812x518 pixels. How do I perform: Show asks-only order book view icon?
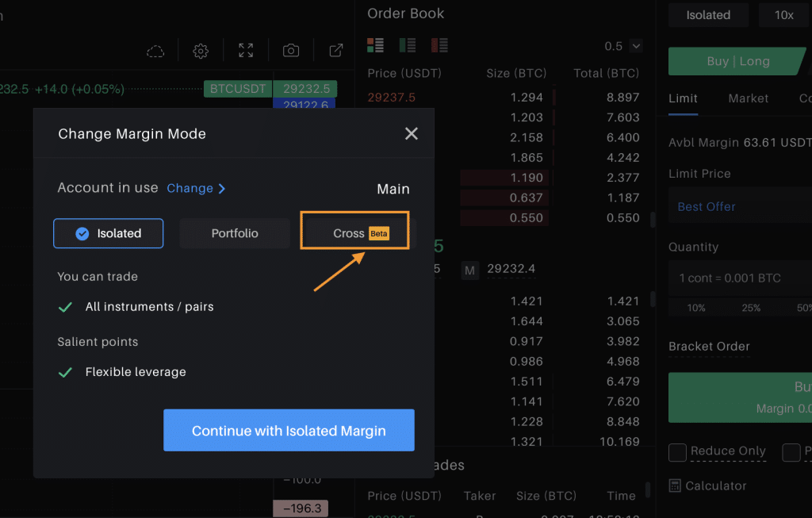[x=439, y=45]
